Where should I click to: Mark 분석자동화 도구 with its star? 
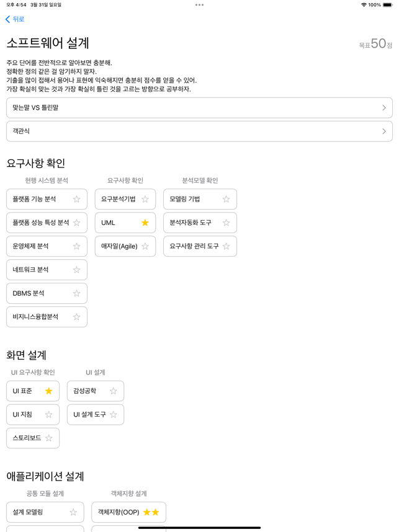[226, 223]
